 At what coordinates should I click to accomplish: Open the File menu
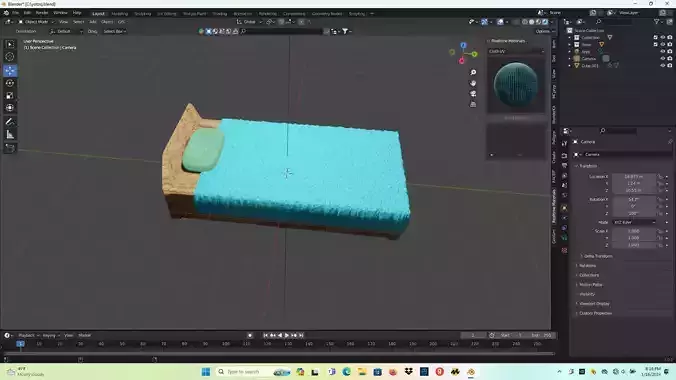16,13
